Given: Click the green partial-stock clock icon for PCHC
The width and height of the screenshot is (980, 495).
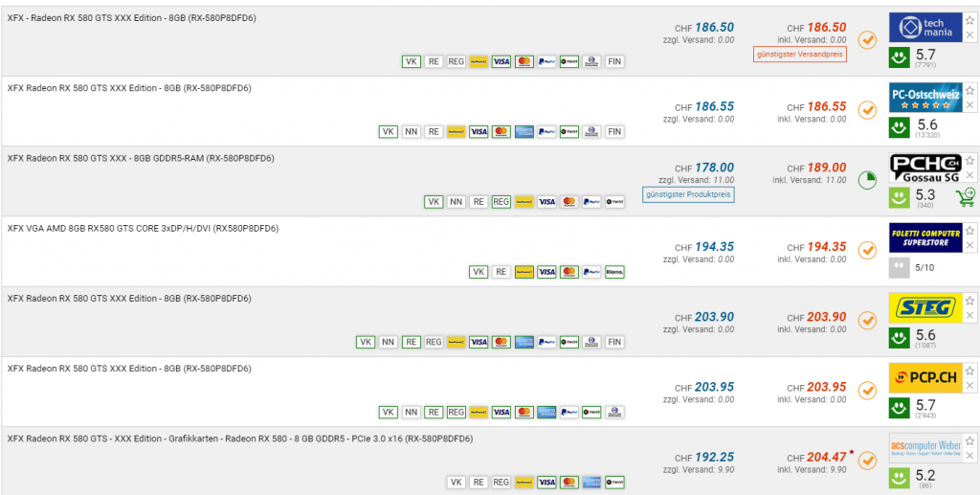Looking at the screenshot, I should pyautogui.click(x=867, y=180).
